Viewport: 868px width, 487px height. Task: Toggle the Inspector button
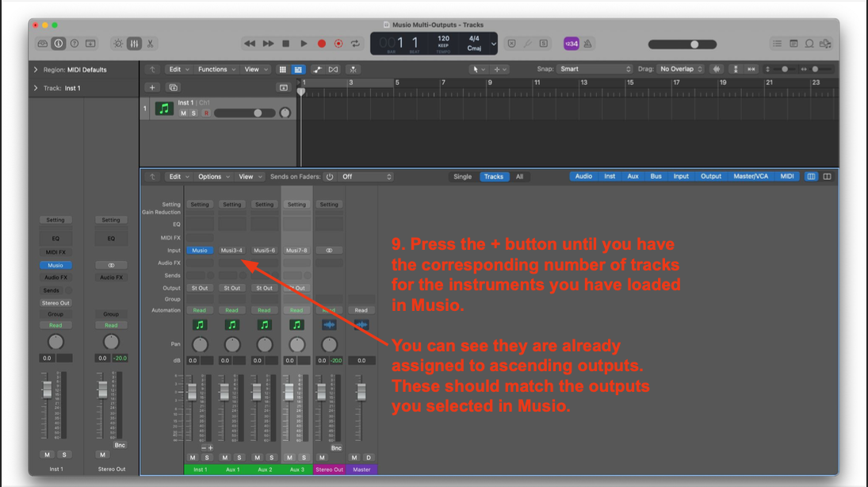click(x=58, y=44)
